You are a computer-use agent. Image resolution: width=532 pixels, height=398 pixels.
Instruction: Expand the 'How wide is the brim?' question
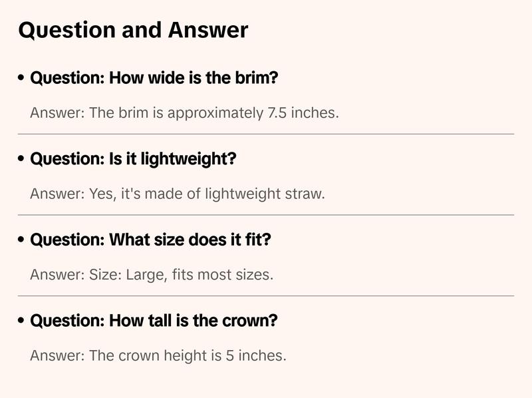click(154, 78)
